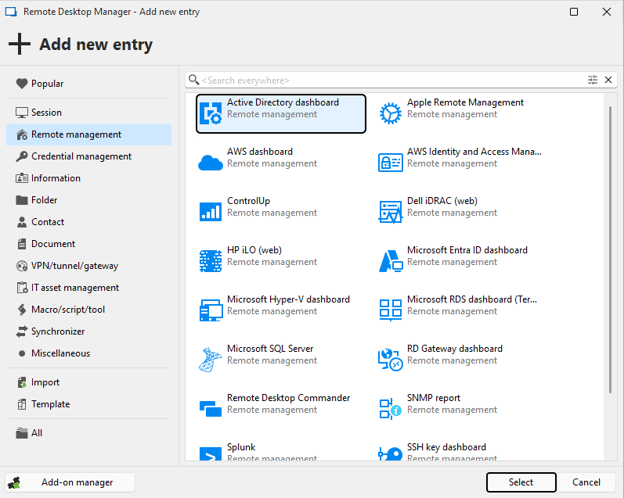Click the Remote Desktop Commander icon
Screen dimensions: 624x498
point(211,407)
